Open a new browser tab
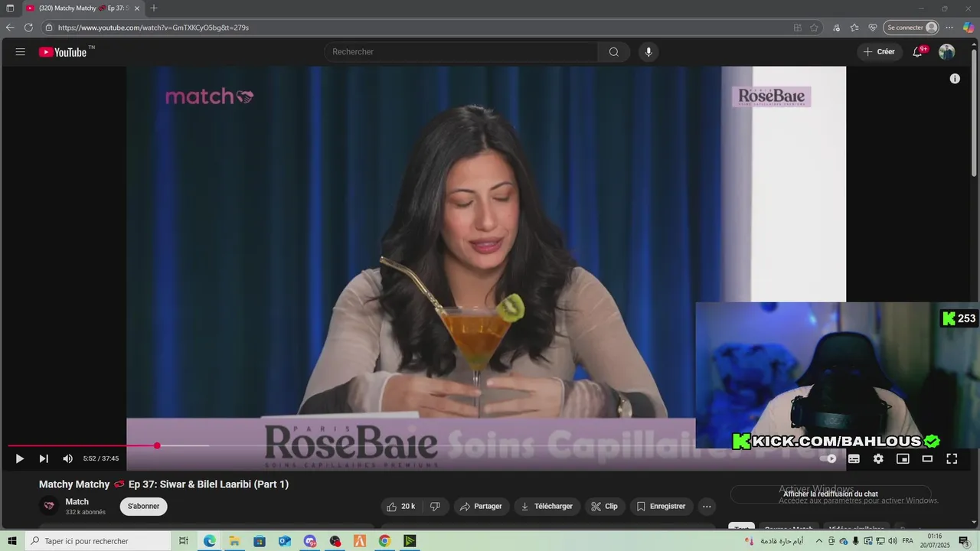The image size is (980, 551). (x=154, y=8)
